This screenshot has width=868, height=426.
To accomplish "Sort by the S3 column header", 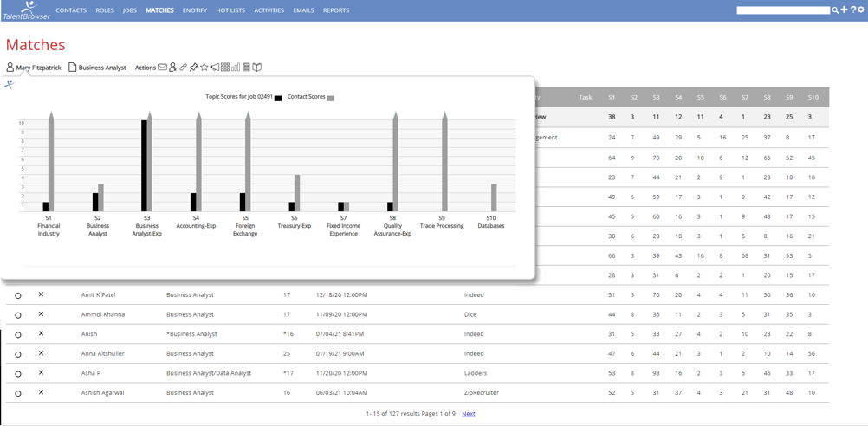I will (x=657, y=98).
